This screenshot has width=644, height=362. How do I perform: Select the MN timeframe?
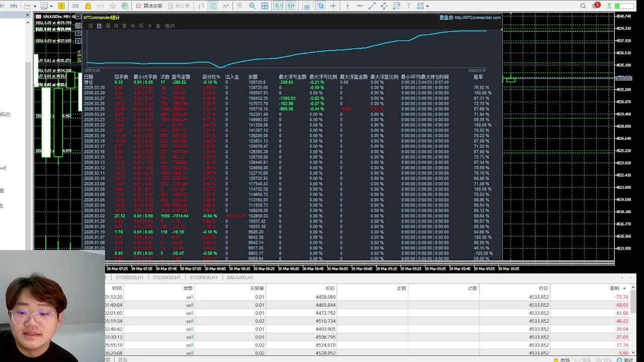(x=14, y=6)
